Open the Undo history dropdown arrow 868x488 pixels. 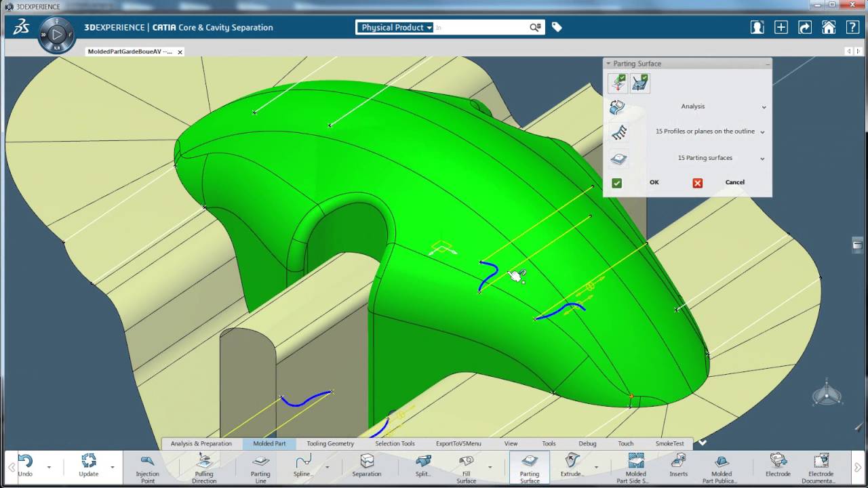click(x=49, y=467)
